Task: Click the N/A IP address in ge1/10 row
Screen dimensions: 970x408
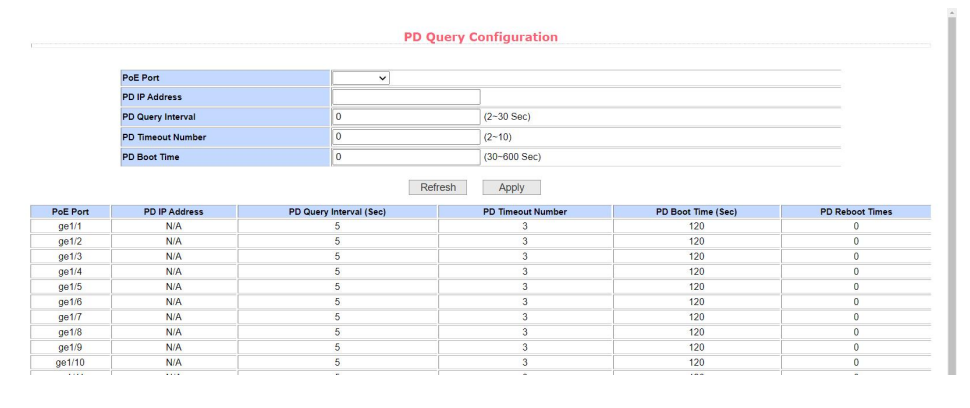Action: click(x=174, y=362)
